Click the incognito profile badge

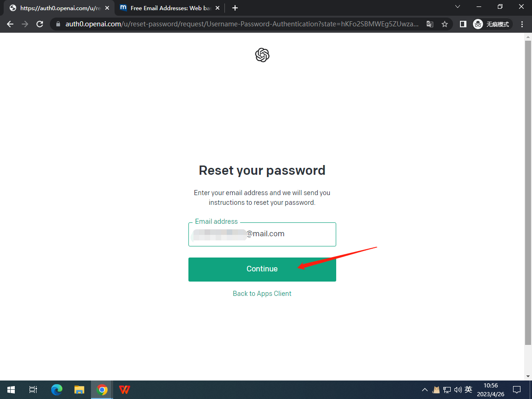point(492,24)
